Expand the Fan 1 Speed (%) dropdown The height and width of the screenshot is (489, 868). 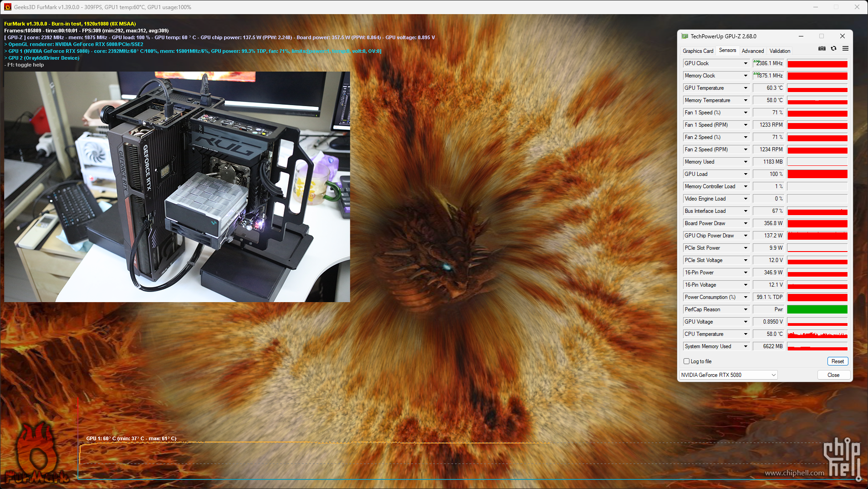click(x=745, y=113)
